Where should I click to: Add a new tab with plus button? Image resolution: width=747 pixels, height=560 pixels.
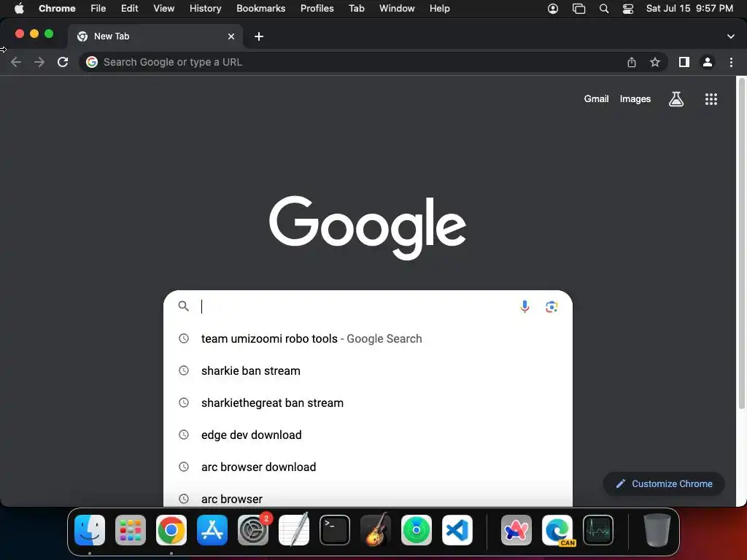pyautogui.click(x=259, y=36)
